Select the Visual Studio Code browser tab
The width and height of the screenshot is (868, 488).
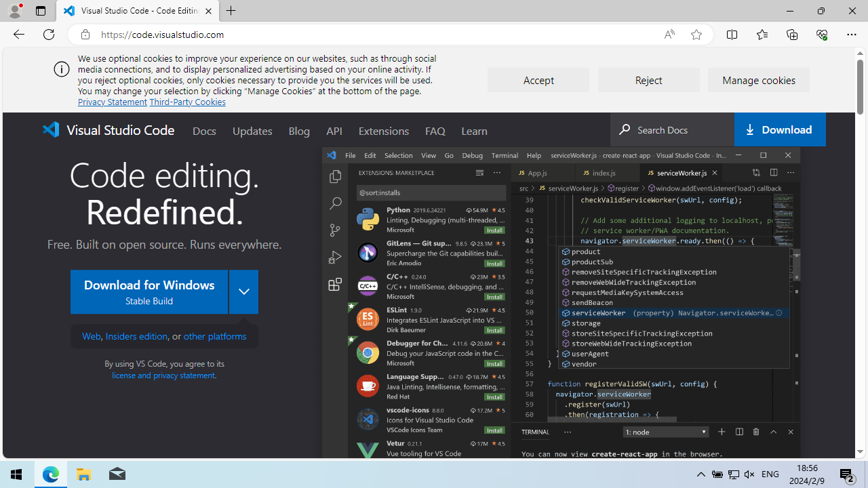pyautogui.click(x=138, y=11)
